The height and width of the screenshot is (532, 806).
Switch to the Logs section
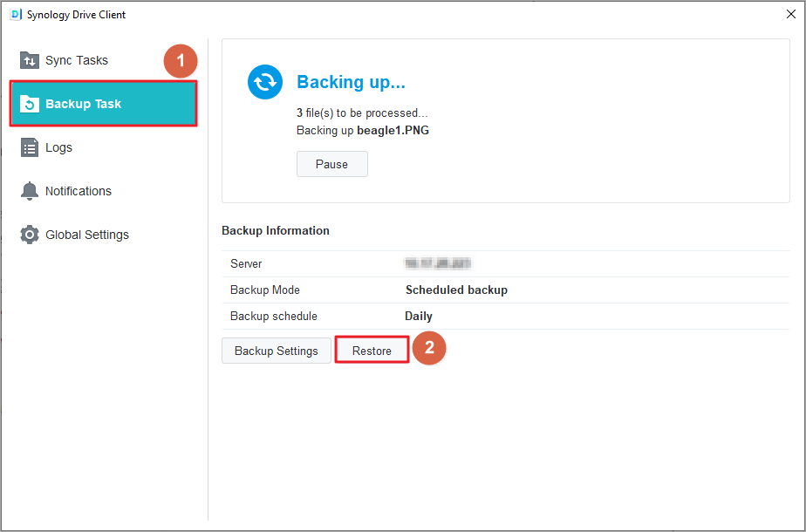coord(61,147)
